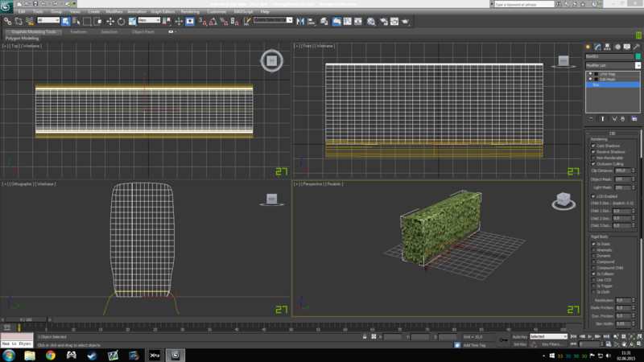Open the Motion panel tab
Viewport: 644px width, 362px height.
point(617,47)
